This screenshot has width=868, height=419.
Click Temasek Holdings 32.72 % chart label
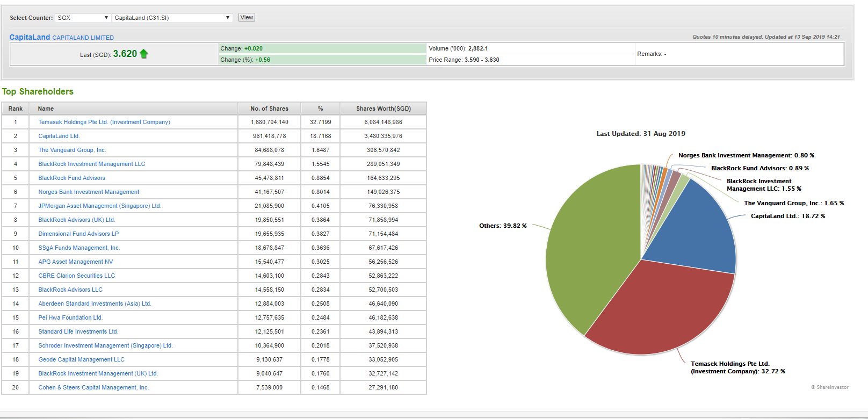click(x=738, y=367)
